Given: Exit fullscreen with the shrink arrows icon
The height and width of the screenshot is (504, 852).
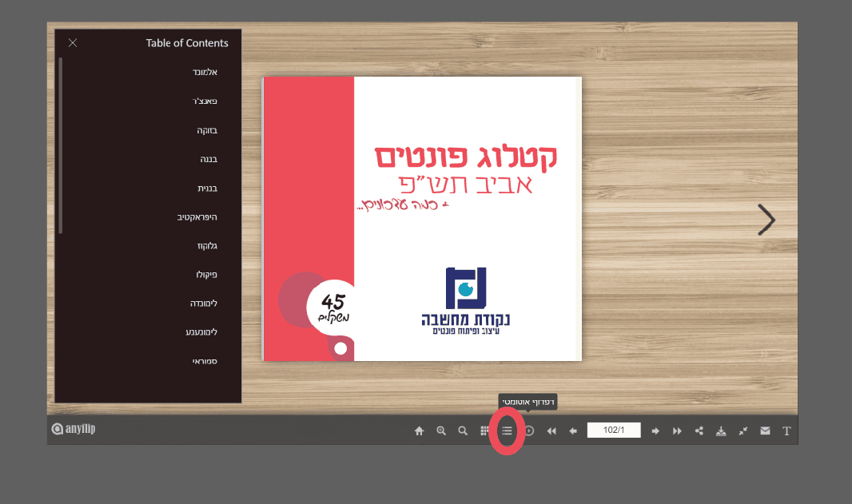Looking at the screenshot, I should (743, 431).
